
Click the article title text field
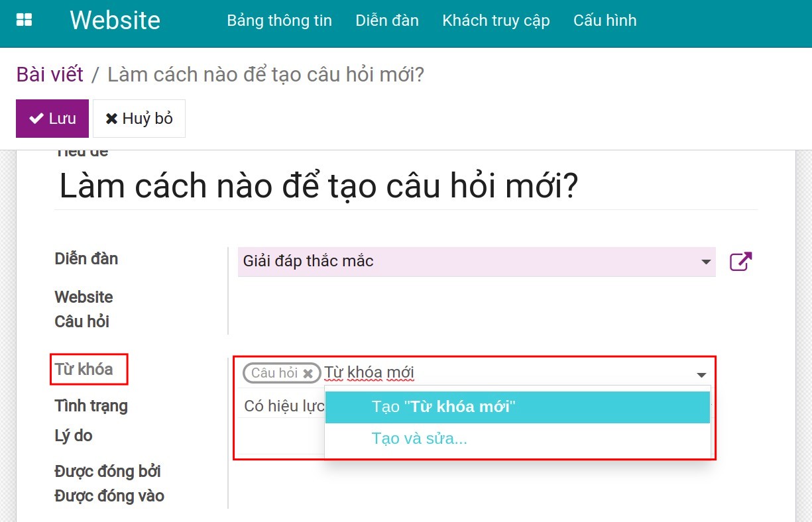tap(319, 185)
